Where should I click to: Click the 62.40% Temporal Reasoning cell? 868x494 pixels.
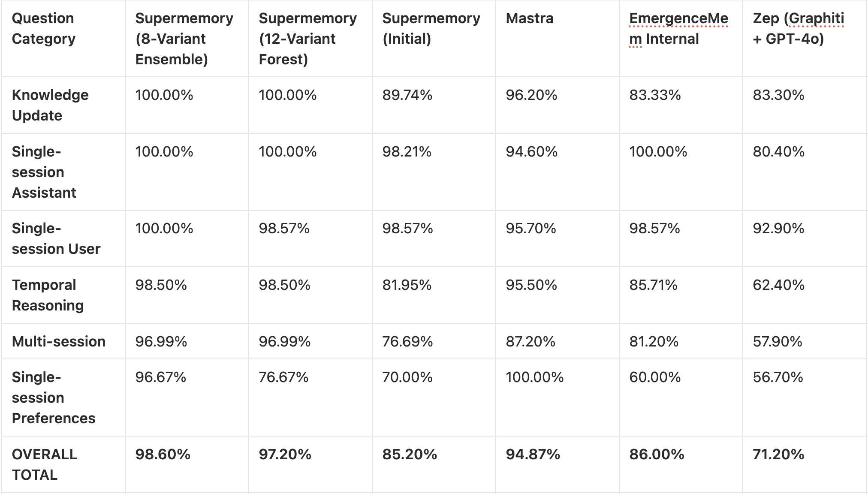tap(778, 285)
